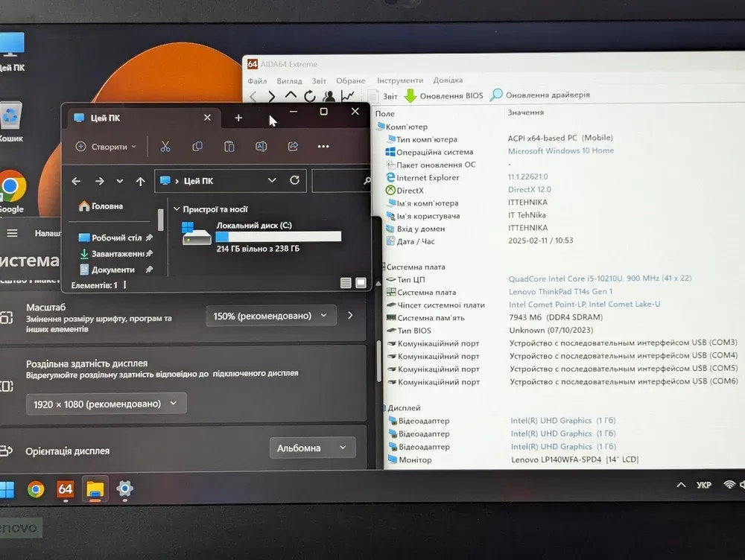Screen dimensions: 745x560
Task: Click the Lenovo ThinkPad T14s Gen 1 link
Action: click(x=560, y=292)
